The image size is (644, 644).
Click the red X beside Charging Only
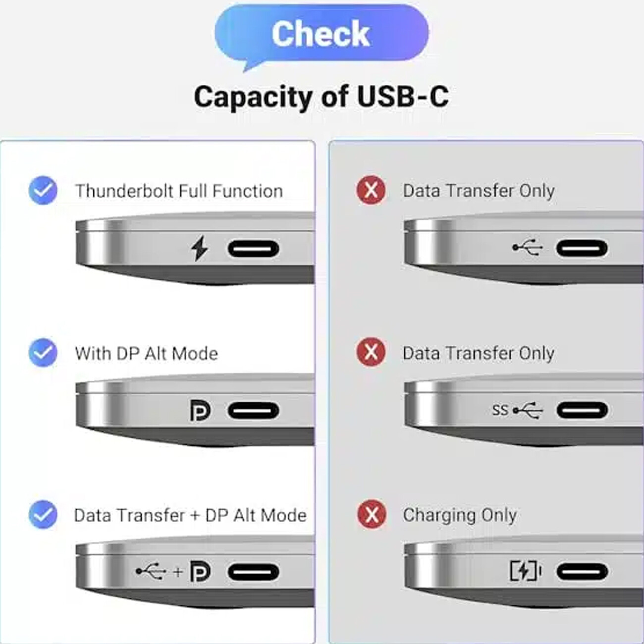(372, 515)
